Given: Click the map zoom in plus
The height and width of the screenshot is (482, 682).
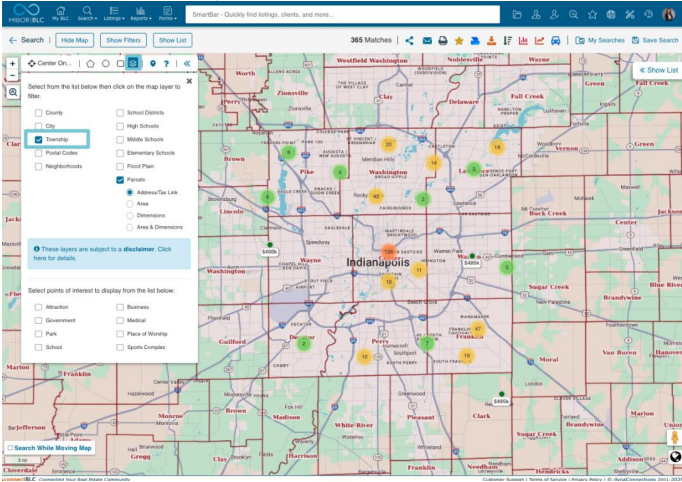Looking at the screenshot, I should click(x=12, y=63).
